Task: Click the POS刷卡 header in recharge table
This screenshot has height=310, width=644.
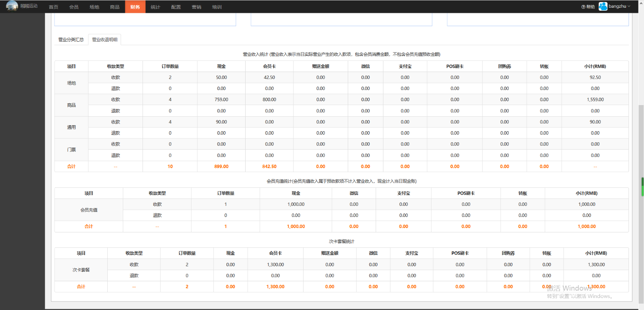Action: [466, 193]
